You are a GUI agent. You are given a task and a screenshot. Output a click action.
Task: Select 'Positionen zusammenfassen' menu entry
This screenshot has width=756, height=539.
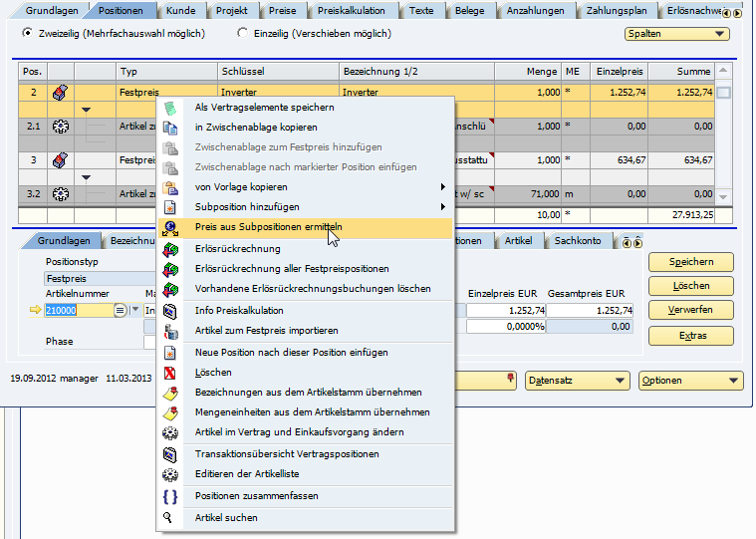(257, 495)
